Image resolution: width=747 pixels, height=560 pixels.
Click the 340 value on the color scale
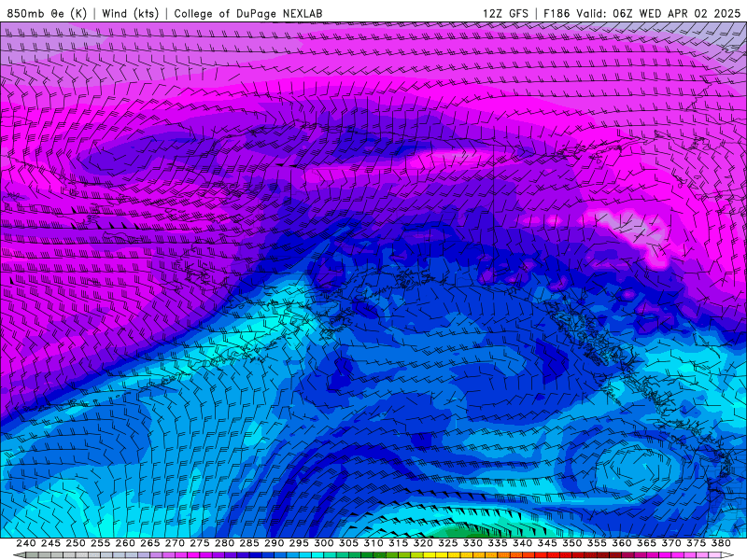tap(522, 543)
